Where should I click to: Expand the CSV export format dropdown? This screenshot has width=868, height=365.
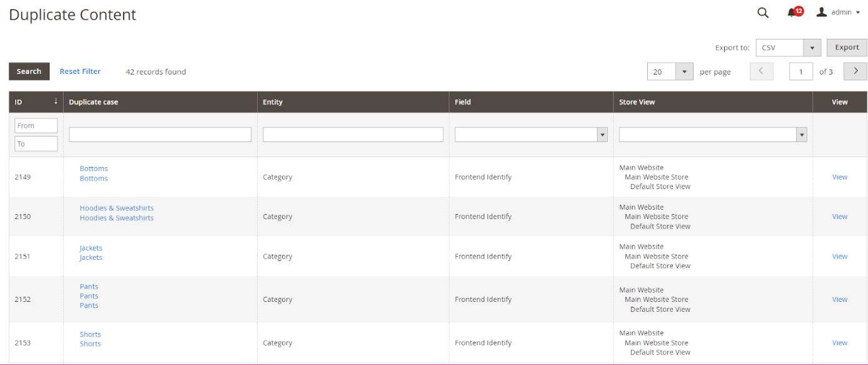pos(812,48)
